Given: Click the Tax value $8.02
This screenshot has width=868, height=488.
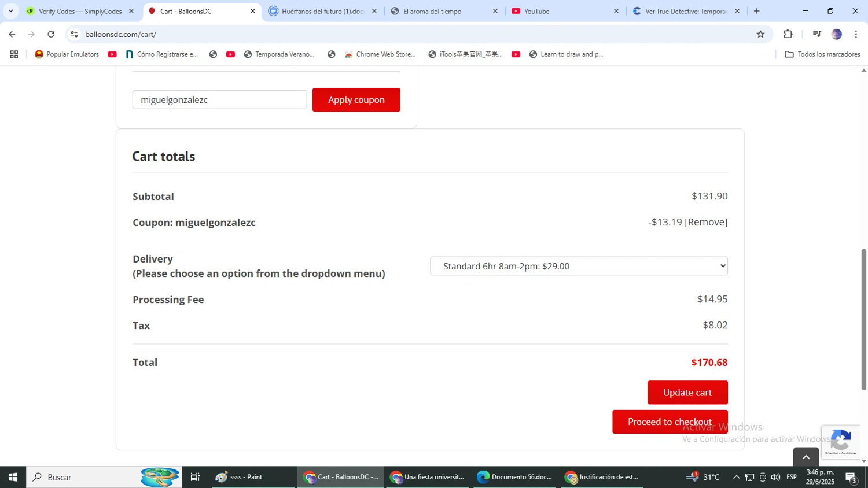Looking at the screenshot, I should point(715,325).
